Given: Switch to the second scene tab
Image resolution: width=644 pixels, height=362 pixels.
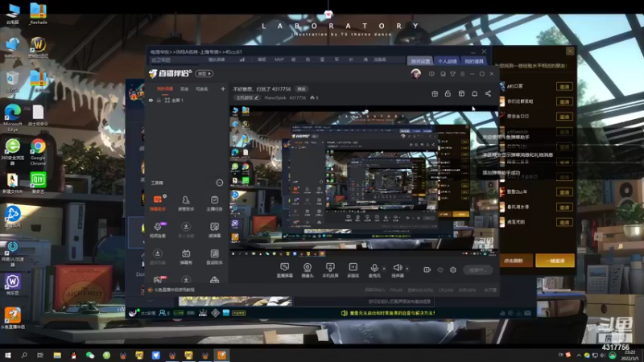Looking at the screenshot, I should coord(184,88).
